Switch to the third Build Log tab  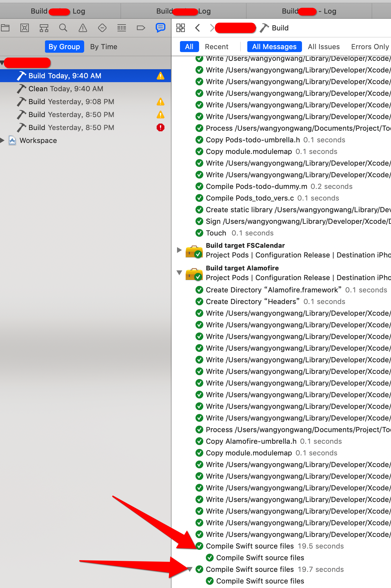309,11
